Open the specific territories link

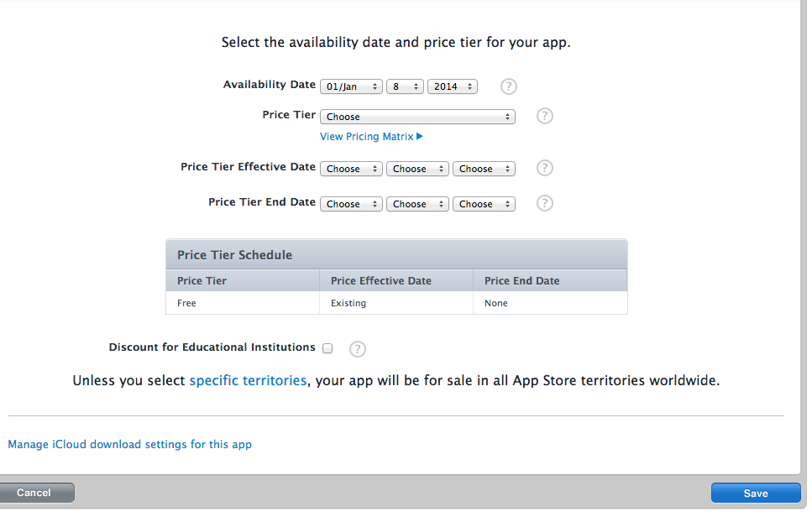[248, 381]
